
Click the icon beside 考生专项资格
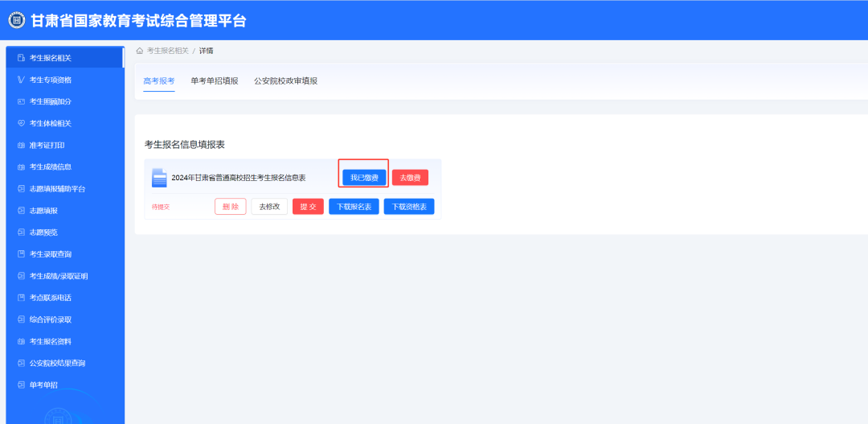[21, 80]
